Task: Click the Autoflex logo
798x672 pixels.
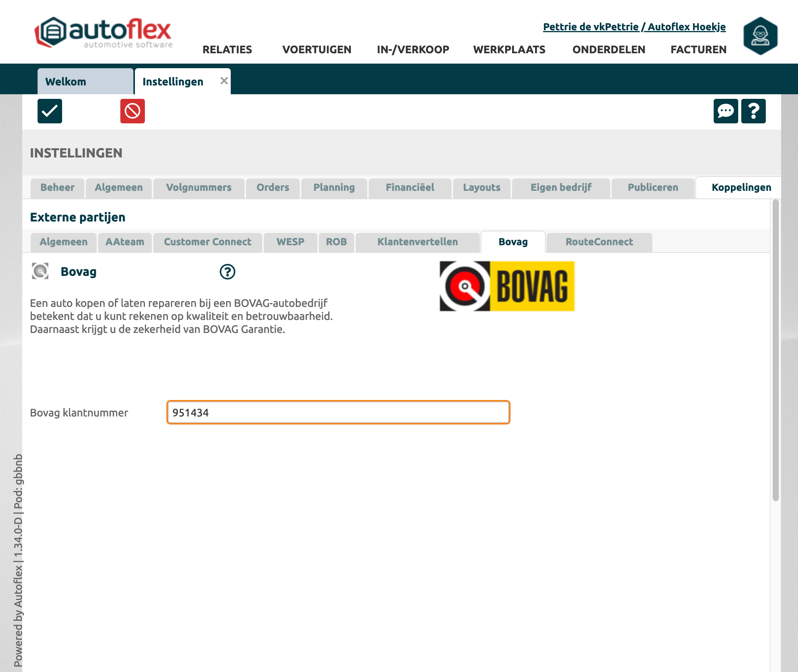Action: (x=103, y=33)
